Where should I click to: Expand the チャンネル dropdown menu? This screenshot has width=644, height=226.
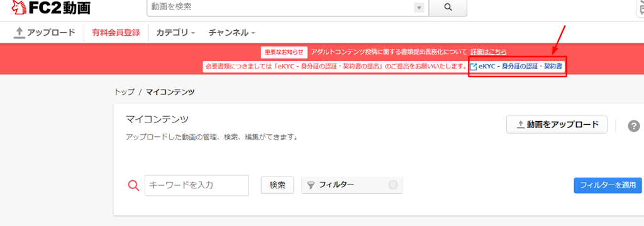(x=231, y=33)
